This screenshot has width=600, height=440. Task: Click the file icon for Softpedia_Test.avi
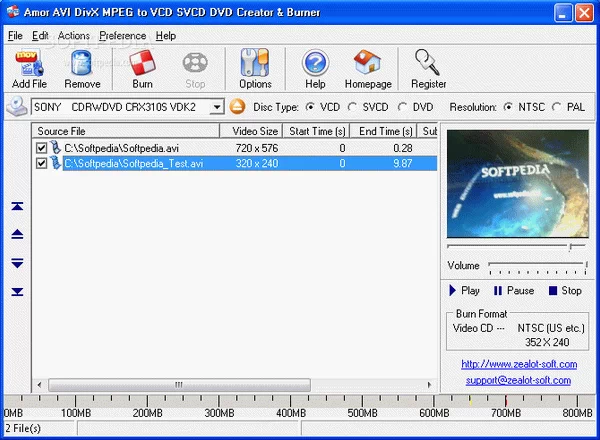55,163
